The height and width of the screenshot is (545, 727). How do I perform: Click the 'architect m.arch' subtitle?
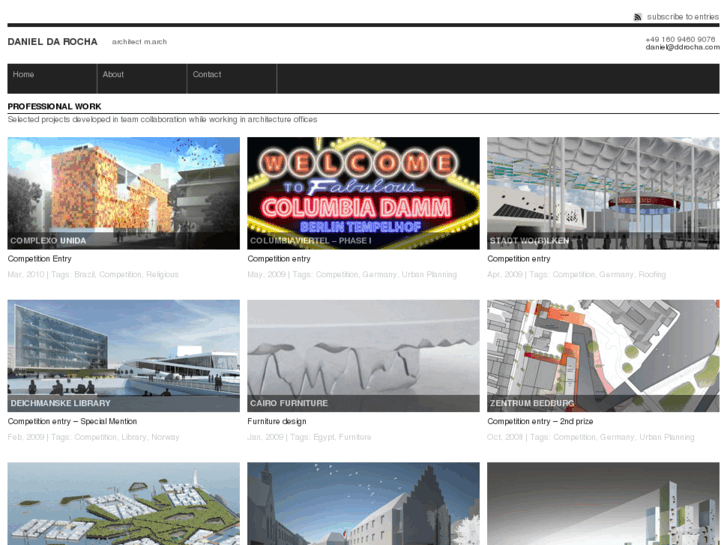coord(139,42)
